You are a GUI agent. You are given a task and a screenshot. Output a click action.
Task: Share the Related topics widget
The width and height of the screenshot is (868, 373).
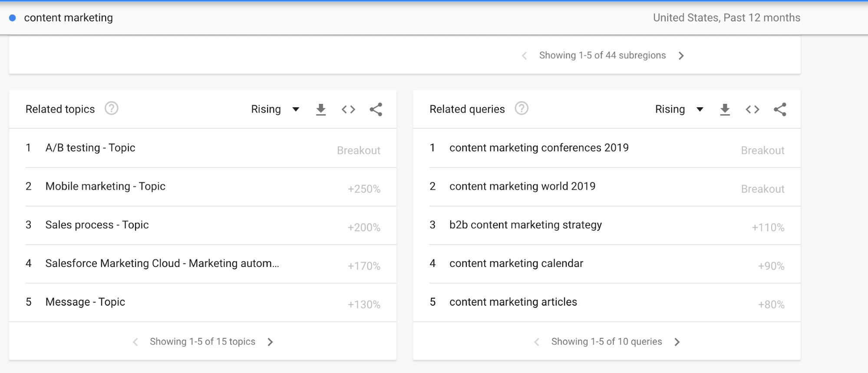click(376, 110)
